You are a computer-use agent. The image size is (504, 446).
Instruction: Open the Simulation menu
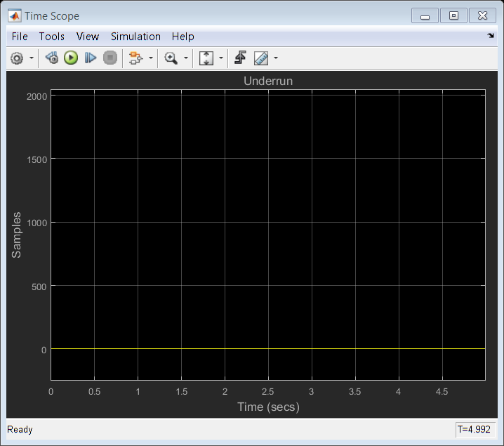click(x=135, y=37)
